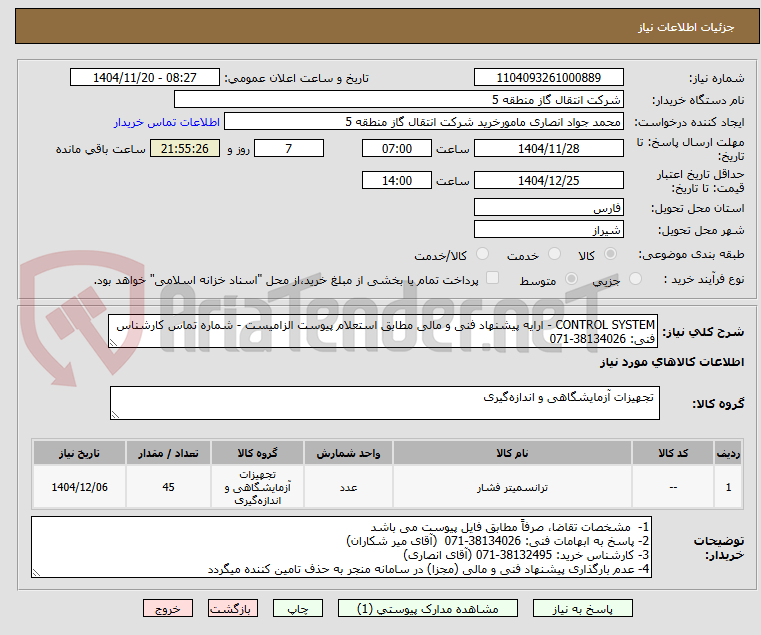This screenshot has height=635, width=761.
Task: Open مشاهده مدارک پیوستی (1) button
Action: (x=428, y=608)
